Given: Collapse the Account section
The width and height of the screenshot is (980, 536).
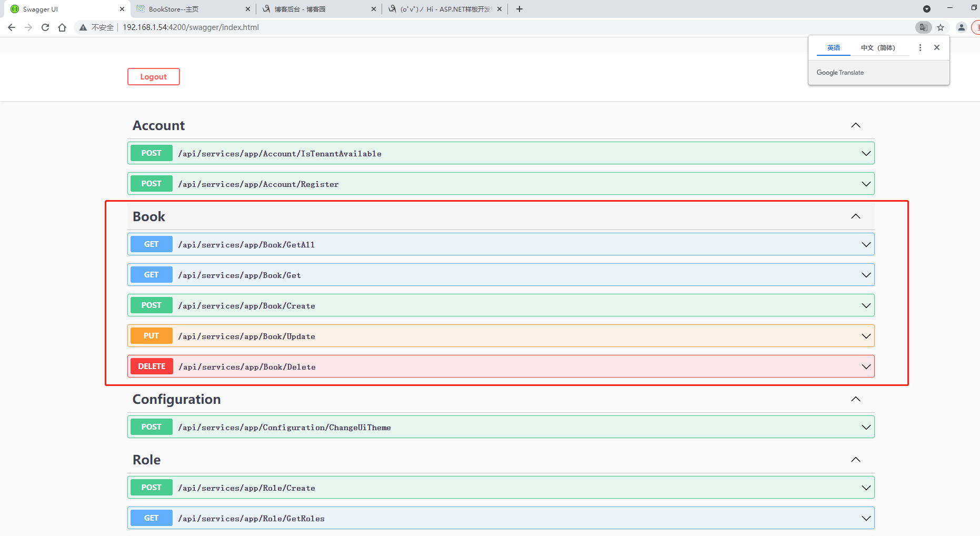Looking at the screenshot, I should [856, 125].
